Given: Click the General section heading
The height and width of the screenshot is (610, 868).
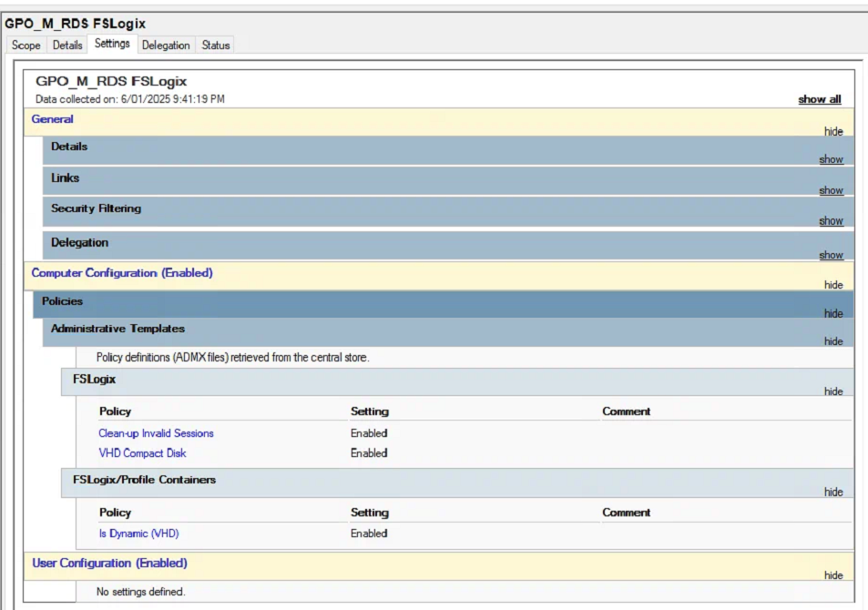Looking at the screenshot, I should click(52, 119).
